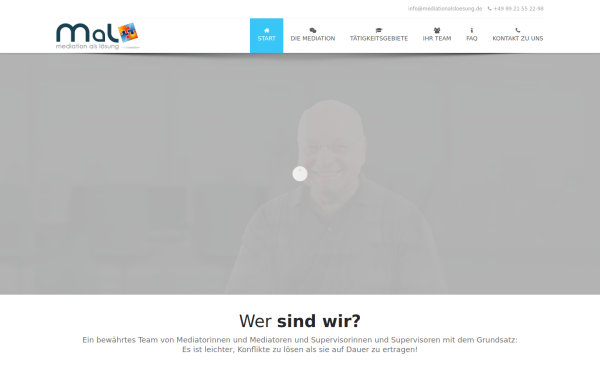Click the info icon above FAQ
600x375 pixels.
pos(472,30)
